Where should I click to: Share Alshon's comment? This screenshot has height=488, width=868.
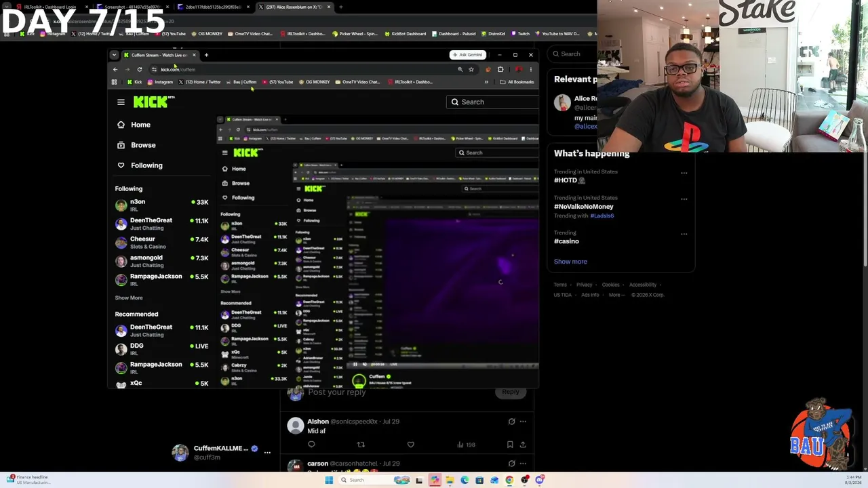[523, 445]
